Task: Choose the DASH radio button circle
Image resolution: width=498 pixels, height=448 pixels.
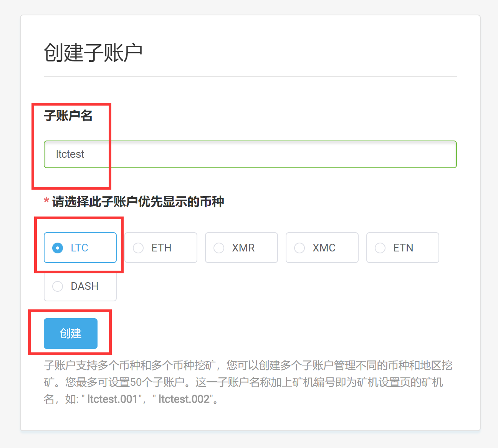Action: (58, 286)
